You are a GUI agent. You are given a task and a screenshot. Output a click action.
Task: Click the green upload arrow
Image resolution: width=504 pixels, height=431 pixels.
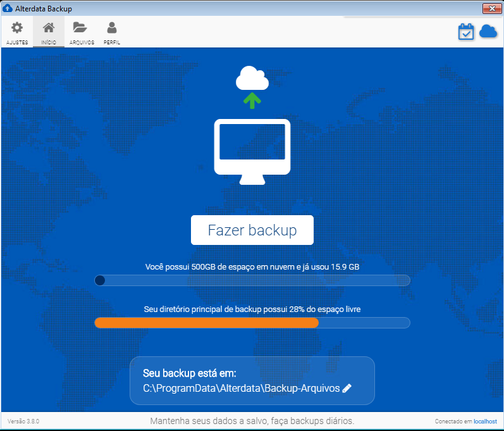click(x=252, y=101)
